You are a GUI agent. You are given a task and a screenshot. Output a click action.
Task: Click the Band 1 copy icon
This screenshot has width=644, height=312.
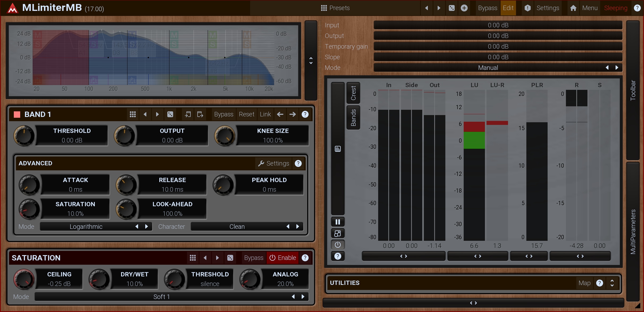pyautogui.click(x=188, y=114)
